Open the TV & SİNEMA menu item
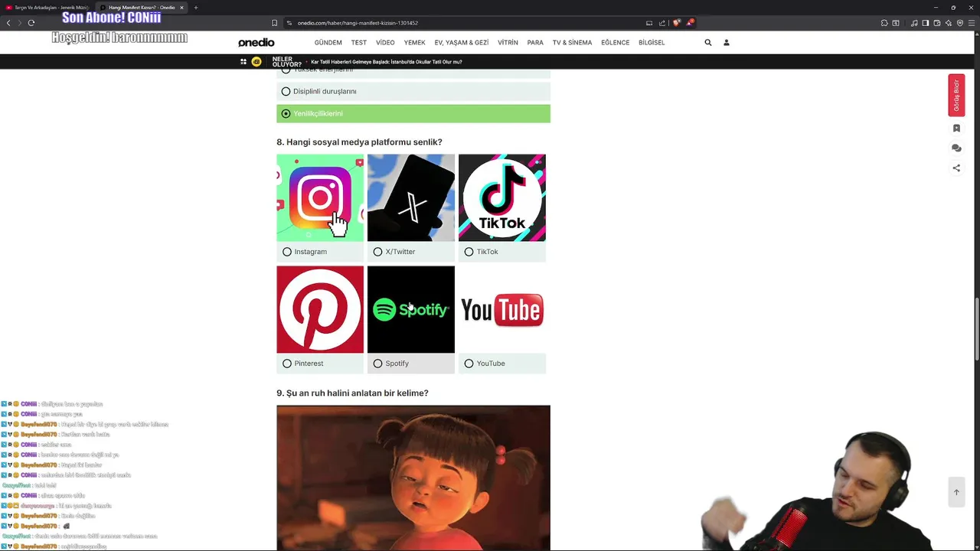Image resolution: width=980 pixels, height=551 pixels. coord(572,43)
